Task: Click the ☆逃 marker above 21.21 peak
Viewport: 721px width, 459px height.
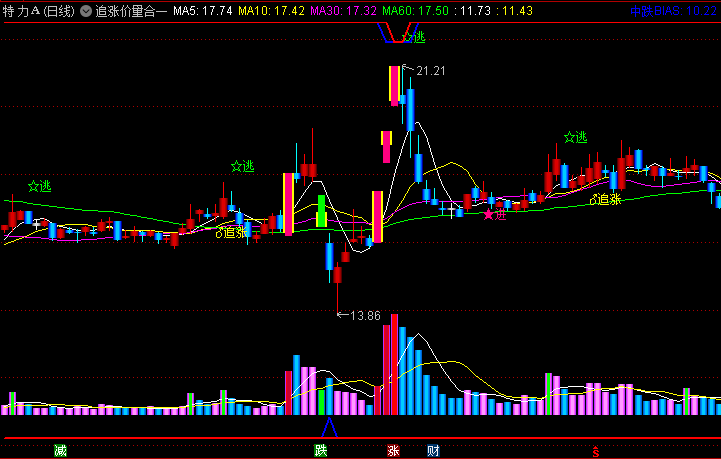Action: [414, 37]
